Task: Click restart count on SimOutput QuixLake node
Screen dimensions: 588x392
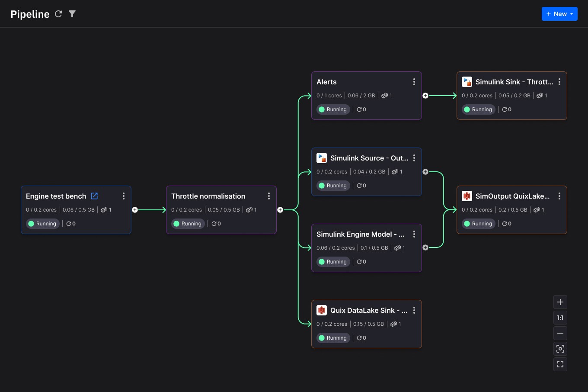Action: [x=507, y=224]
